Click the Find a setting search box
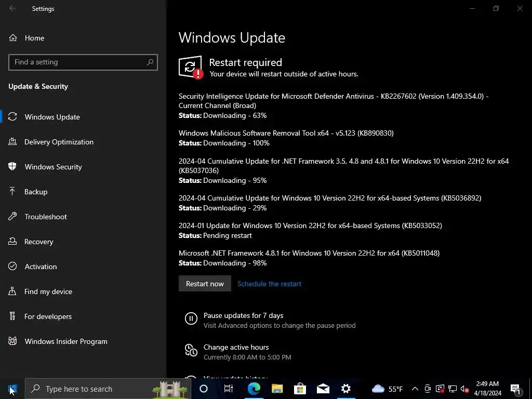The image size is (532, 399). (83, 62)
